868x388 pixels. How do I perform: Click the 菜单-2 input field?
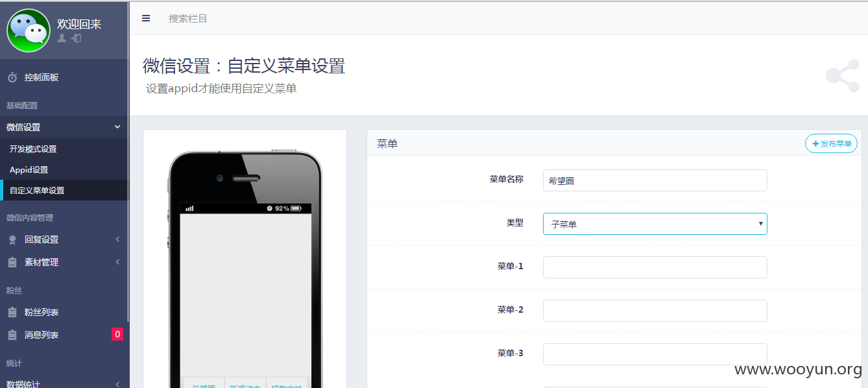655,311
